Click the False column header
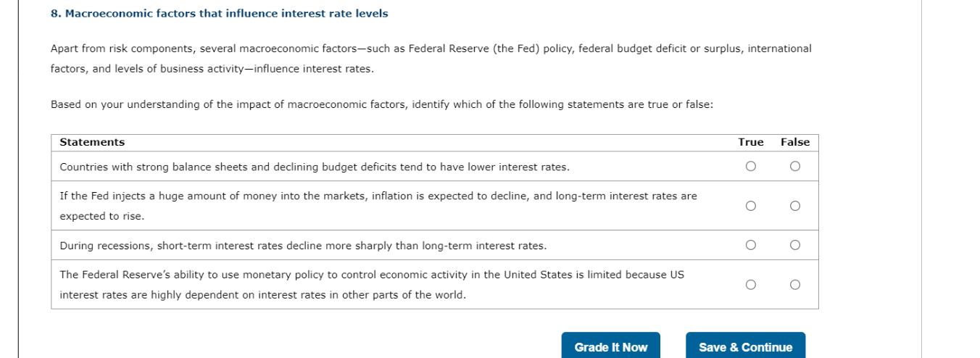This screenshot has height=358, width=980. pos(795,142)
